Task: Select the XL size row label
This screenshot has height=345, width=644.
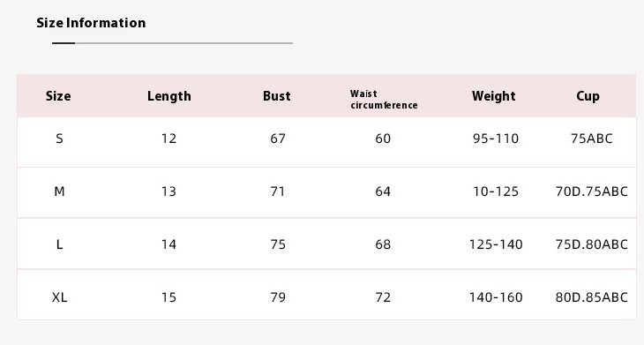Action: coord(59,297)
